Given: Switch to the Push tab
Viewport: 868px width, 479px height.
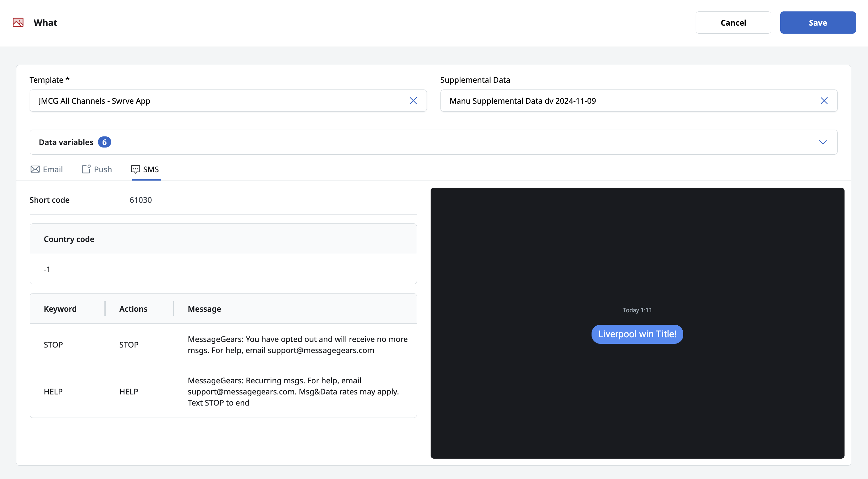Looking at the screenshot, I should (97, 169).
